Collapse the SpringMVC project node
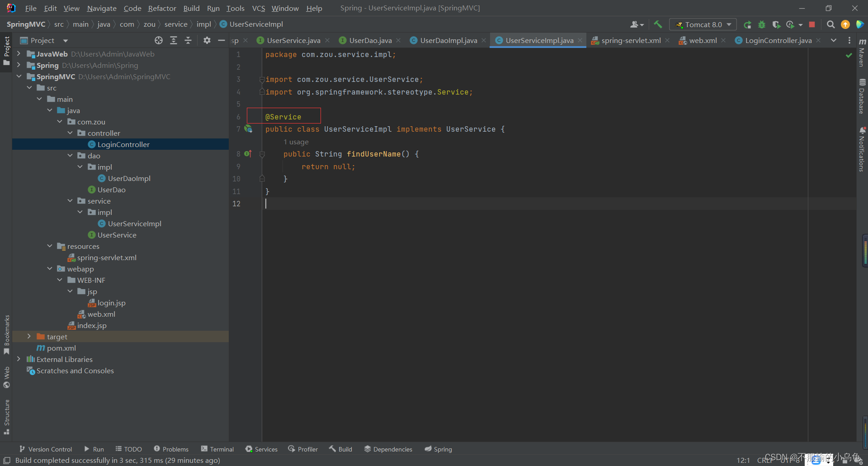 pos(19,76)
